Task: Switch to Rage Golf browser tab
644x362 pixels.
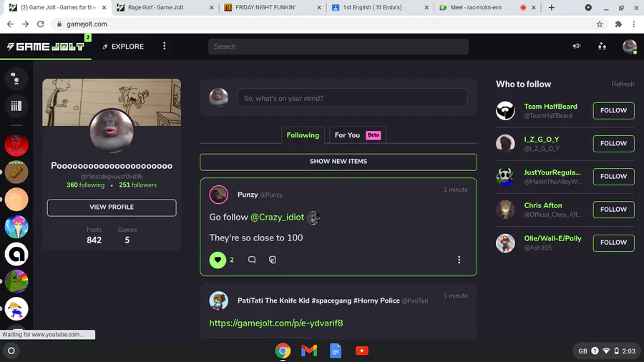Action: [165, 7]
